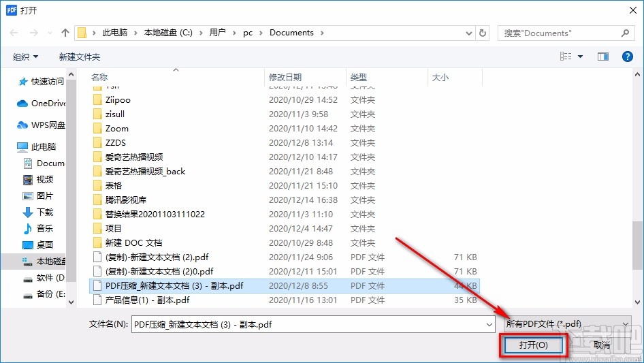Image resolution: width=644 pixels, height=363 pixels.
Task: Select 软件 (D:) drive in sidebar
Action: pyautogui.click(x=44, y=277)
